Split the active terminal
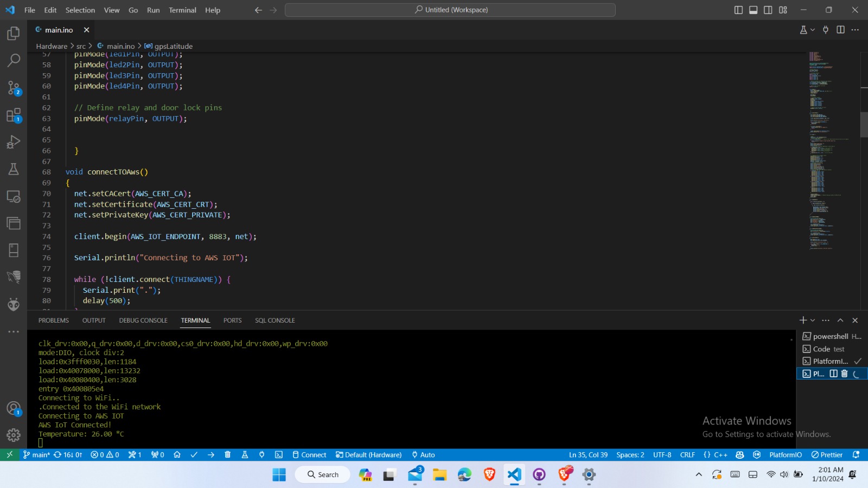Screen dimensions: 868x488 [834, 374]
